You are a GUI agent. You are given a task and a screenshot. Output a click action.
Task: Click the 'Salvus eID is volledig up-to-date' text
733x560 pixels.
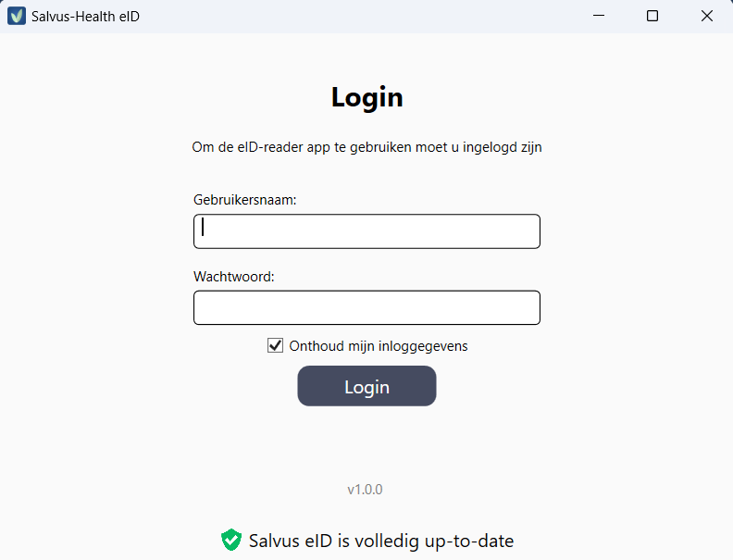[381, 541]
